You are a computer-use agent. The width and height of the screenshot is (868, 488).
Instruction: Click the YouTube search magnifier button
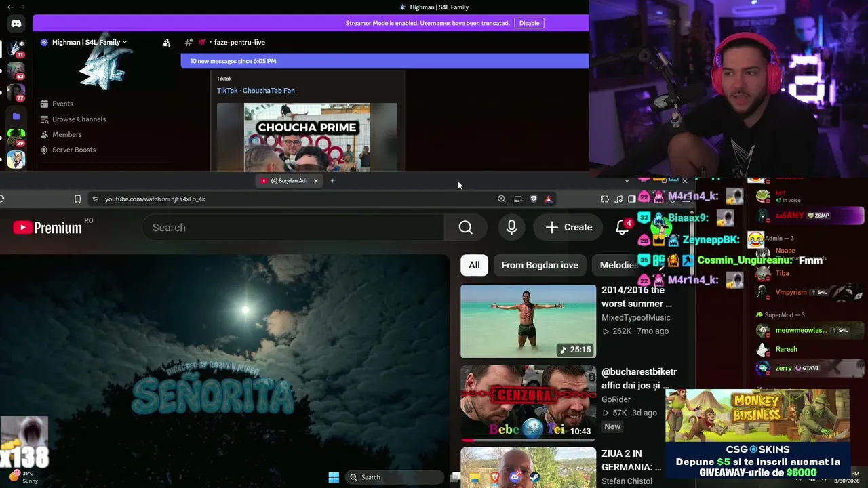coord(465,228)
